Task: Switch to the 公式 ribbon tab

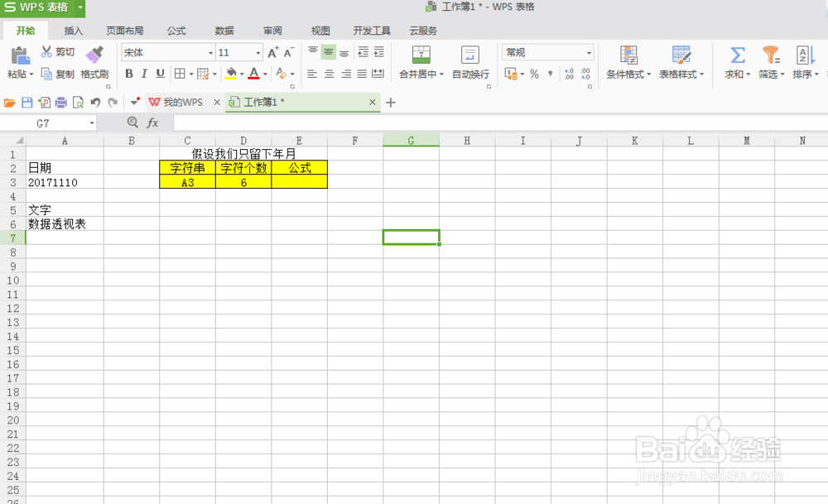Action: (x=176, y=31)
